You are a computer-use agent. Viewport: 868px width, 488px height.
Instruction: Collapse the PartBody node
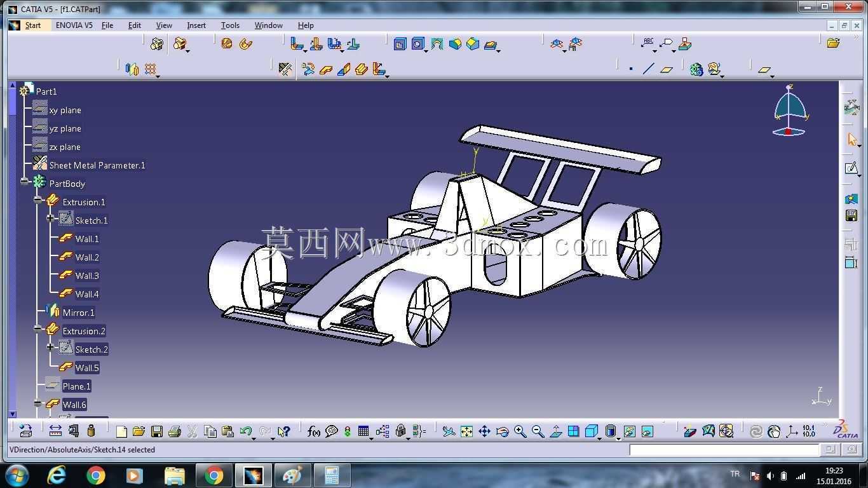tap(25, 182)
